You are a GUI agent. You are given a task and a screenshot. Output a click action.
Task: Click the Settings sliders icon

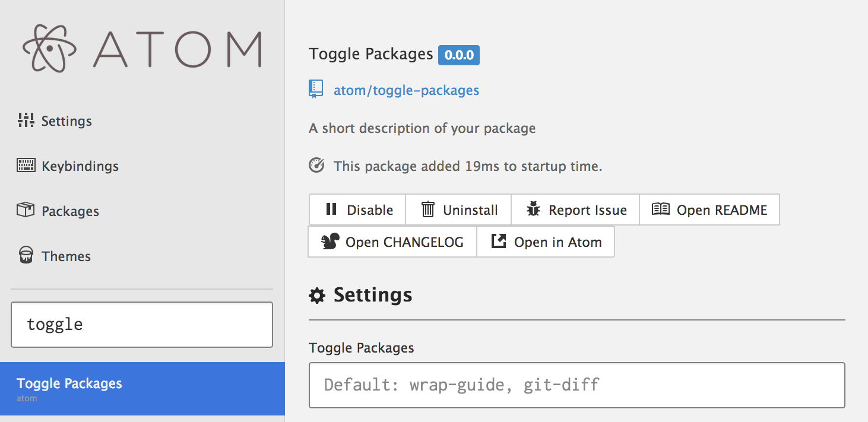pos(26,120)
